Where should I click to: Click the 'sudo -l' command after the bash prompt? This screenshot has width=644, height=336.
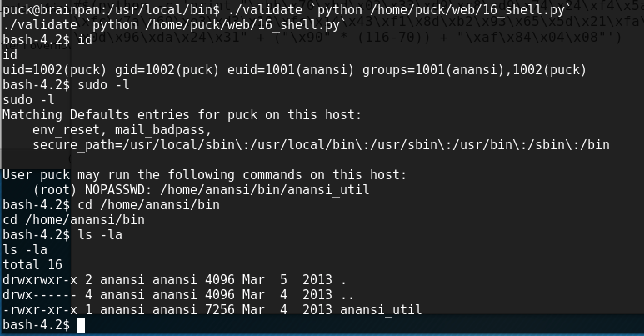point(103,85)
